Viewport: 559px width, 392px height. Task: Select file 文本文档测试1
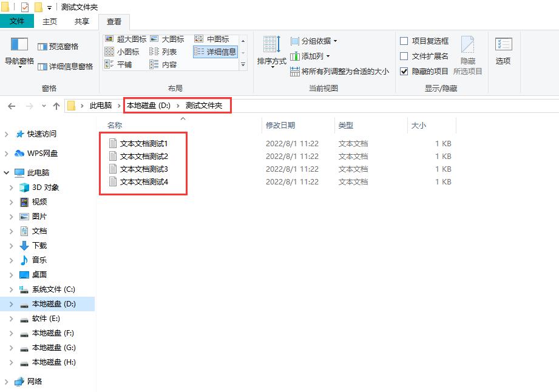[144, 144]
